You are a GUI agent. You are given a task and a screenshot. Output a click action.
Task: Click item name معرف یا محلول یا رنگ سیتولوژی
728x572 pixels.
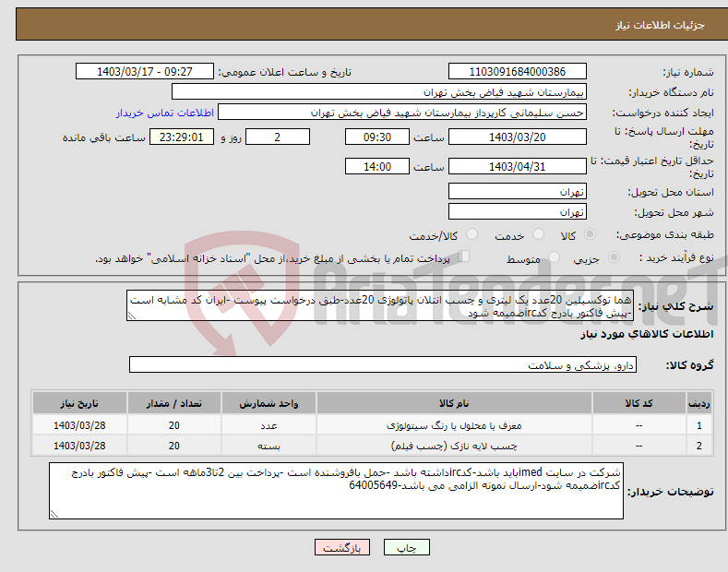454,425
